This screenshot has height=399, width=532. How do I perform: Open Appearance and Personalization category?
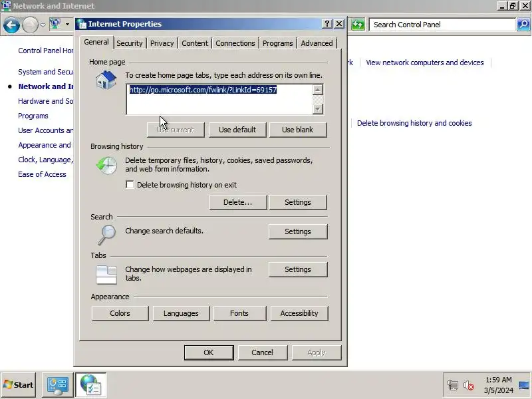coord(45,145)
